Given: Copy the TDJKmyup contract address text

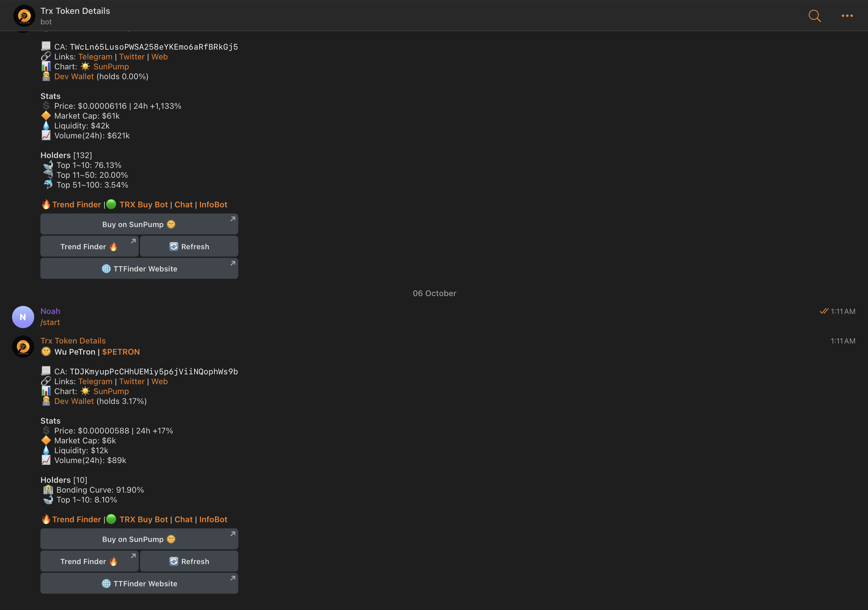Looking at the screenshot, I should 154,372.
